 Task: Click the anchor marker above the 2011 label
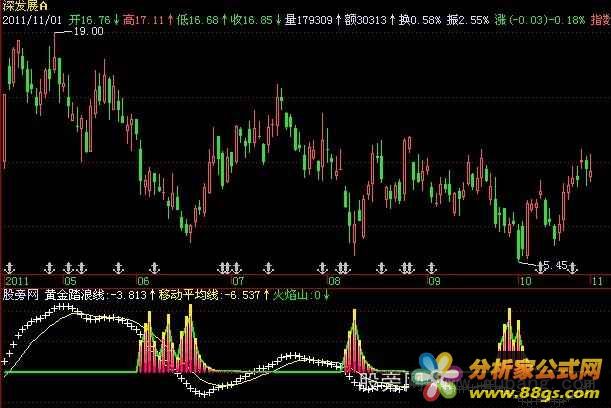[9, 268]
